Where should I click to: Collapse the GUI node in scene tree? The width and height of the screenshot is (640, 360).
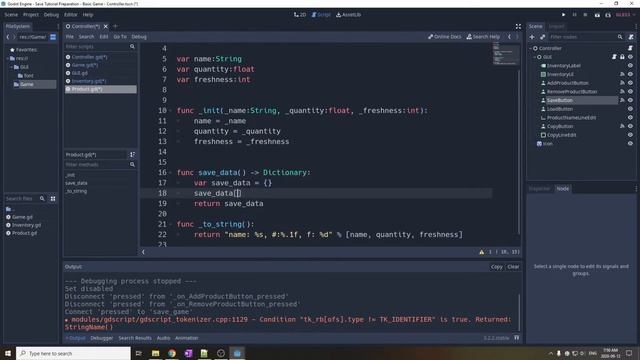[x=535, y=57]
